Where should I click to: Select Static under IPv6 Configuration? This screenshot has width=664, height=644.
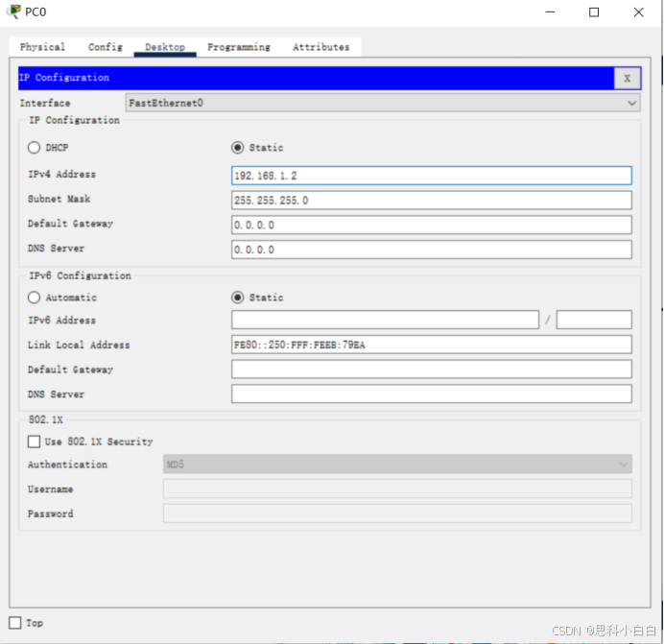click(x=238, y=298)
